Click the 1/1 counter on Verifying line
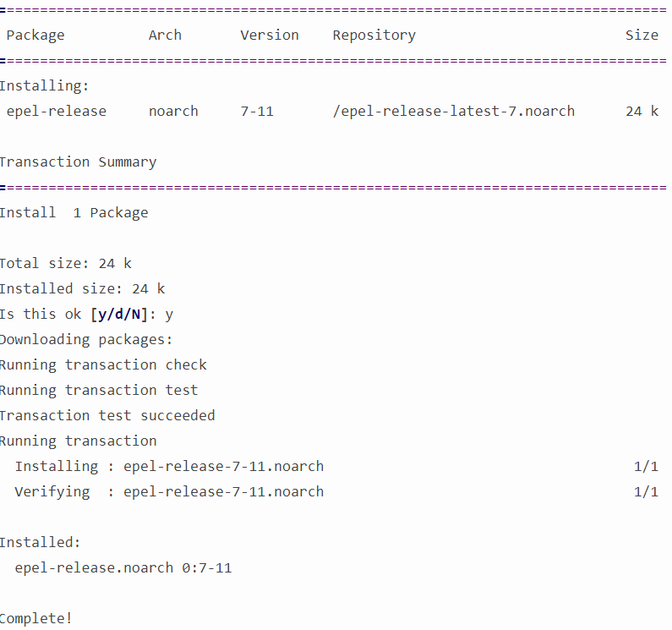The image size is (672, 630). point(645,492)
